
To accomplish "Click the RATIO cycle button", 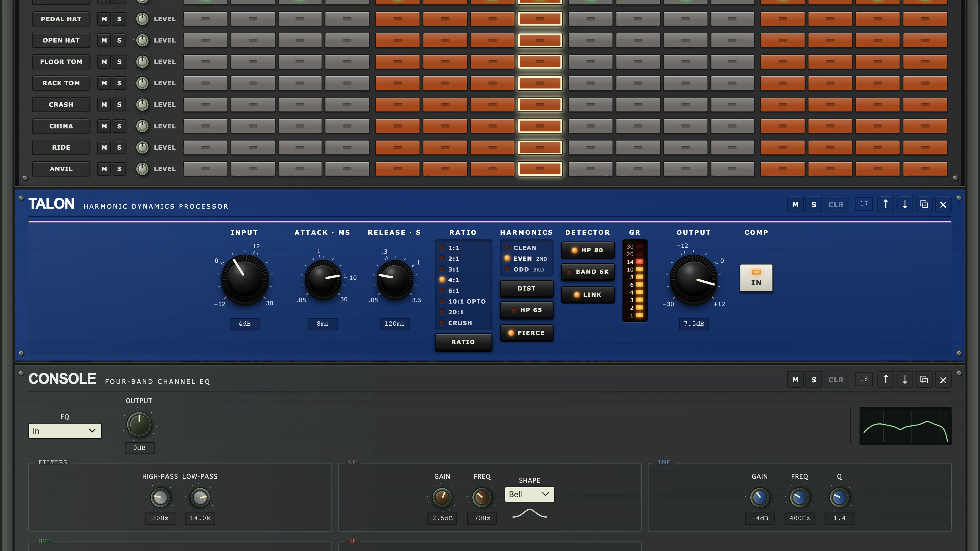I will [x=463, y=342].
